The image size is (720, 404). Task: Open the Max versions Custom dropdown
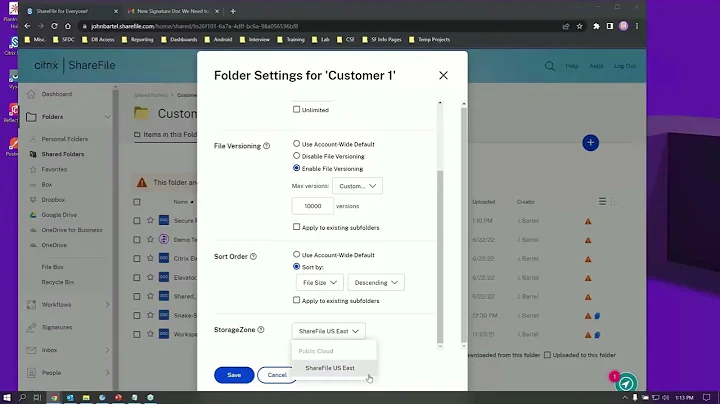click(357, 186)
